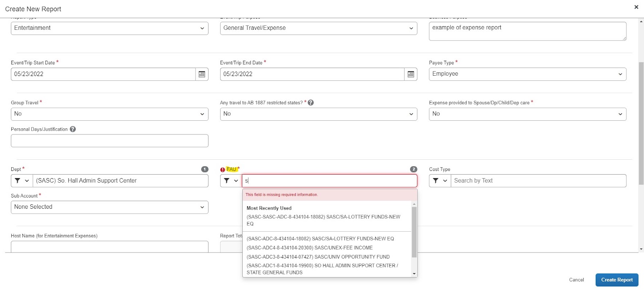Click the FAU list scroll down arrow
This screenshot has height=292, width=644.
click(x=414, y=273)
